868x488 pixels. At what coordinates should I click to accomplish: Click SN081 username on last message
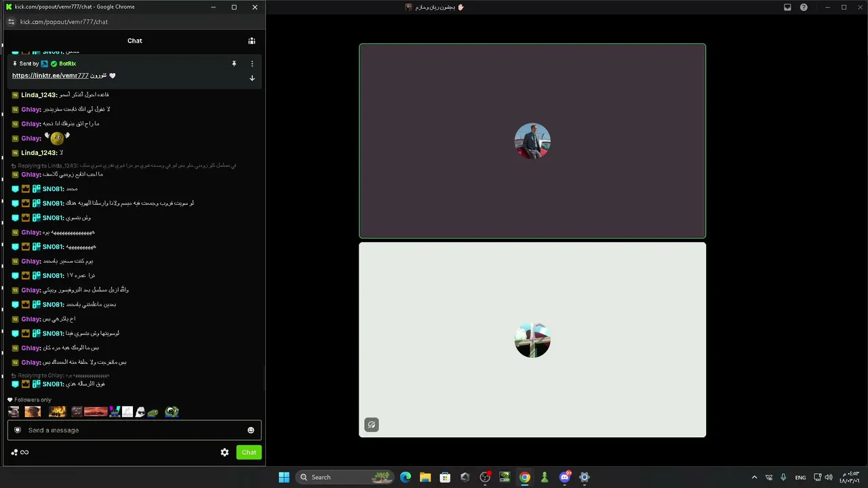(53, 384)
